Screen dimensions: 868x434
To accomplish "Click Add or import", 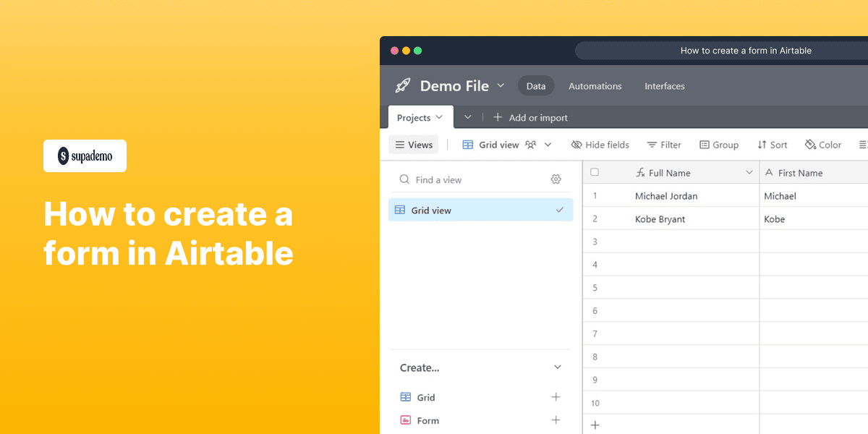I will (531, 117).
